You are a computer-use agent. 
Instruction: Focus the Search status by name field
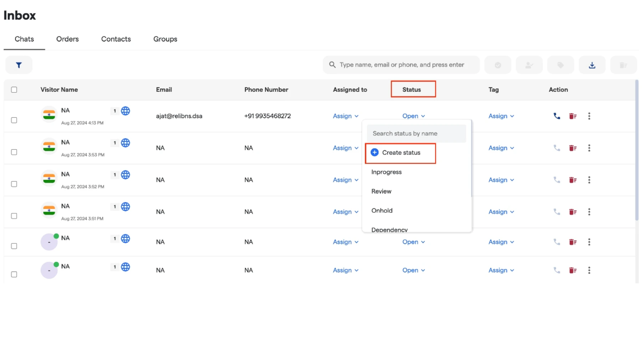(x=416, y=133)
